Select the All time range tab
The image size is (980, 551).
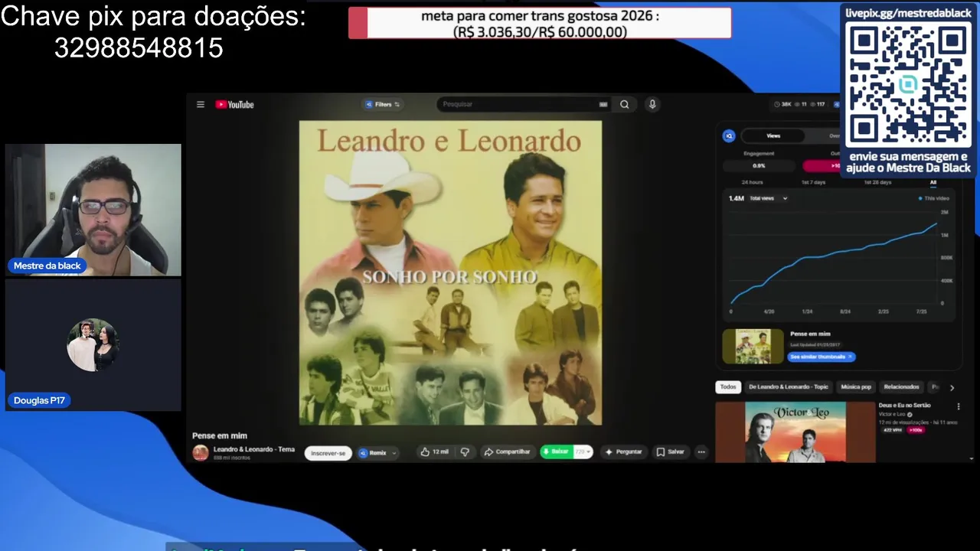pos(933,182)
